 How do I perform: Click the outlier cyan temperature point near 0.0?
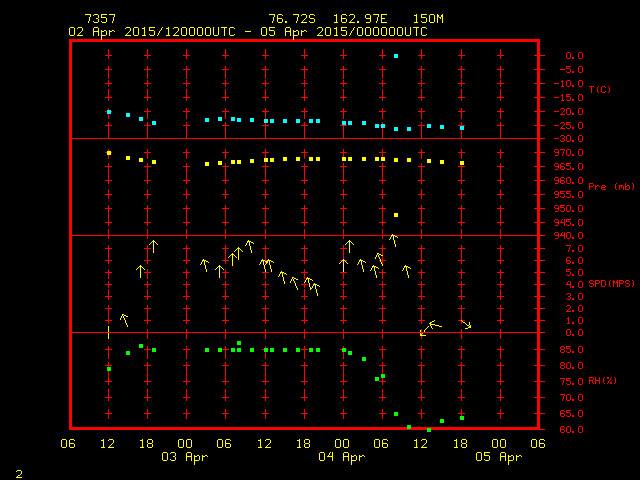coord(396,56)
